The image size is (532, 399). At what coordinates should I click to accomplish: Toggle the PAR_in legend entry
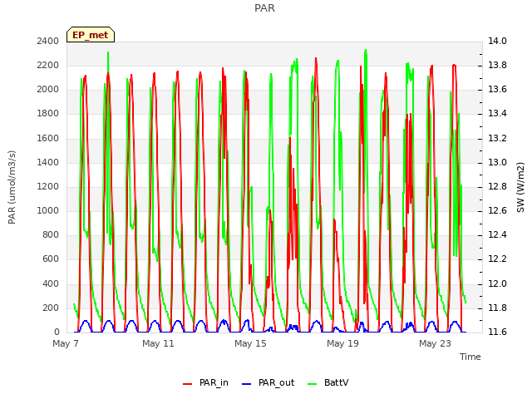(205, 382)
